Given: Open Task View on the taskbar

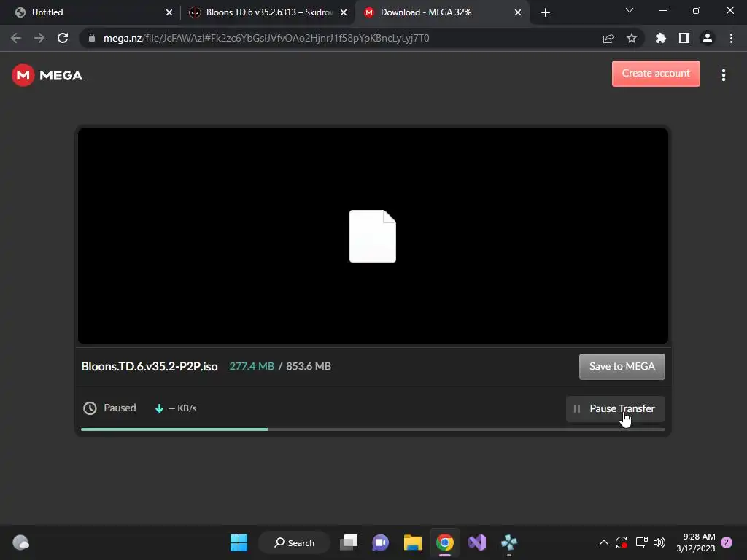Looking at the screenshot, I should [x=349, y=542].
